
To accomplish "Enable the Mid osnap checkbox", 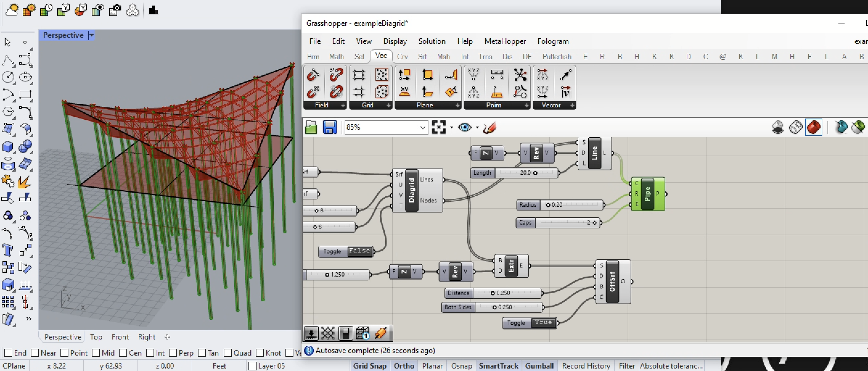I will [96, 353].
